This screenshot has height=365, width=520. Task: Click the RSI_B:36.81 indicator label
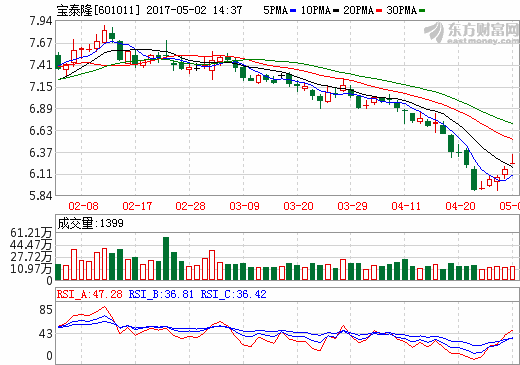pyautogui.click(x=161, y=294)
